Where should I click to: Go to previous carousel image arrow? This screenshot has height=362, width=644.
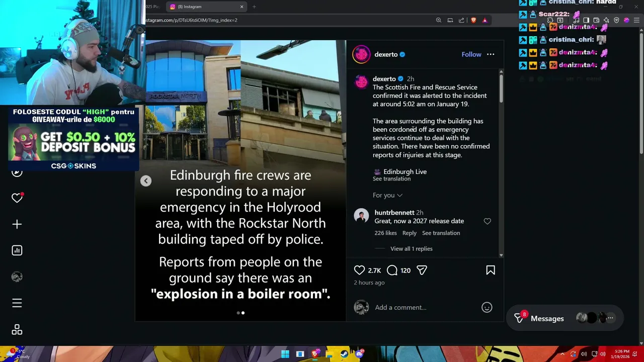coord(145,181)
